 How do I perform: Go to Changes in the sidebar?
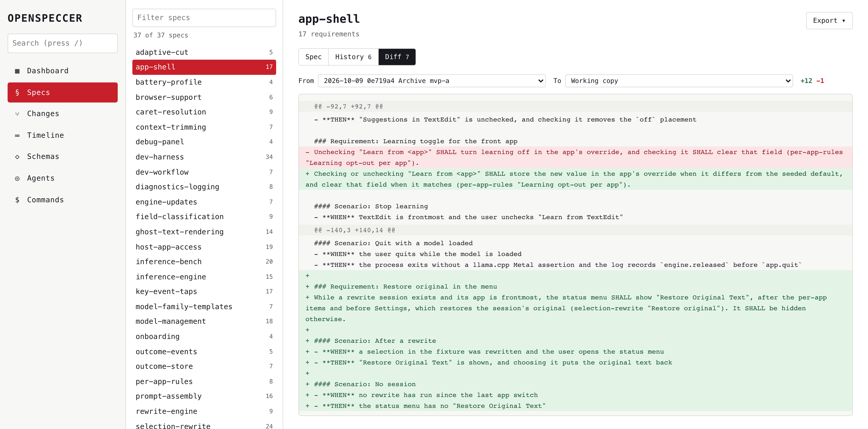(63, 114)
